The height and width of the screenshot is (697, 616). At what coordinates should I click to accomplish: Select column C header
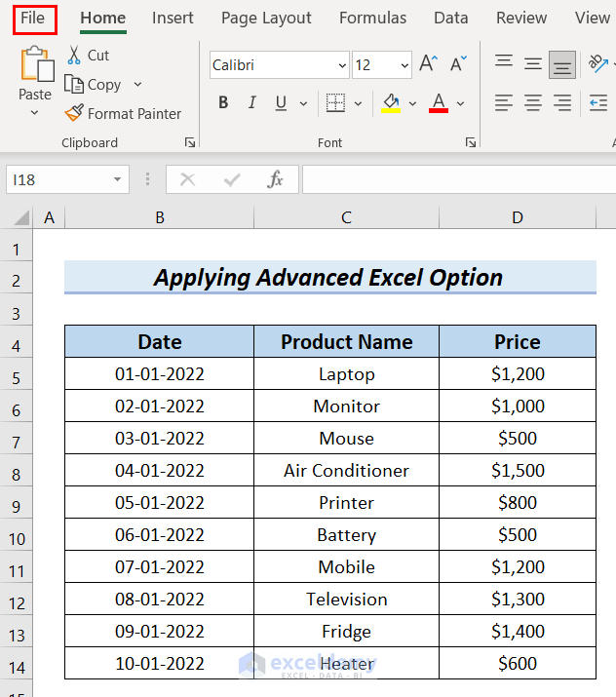click(x=346, y=217)
